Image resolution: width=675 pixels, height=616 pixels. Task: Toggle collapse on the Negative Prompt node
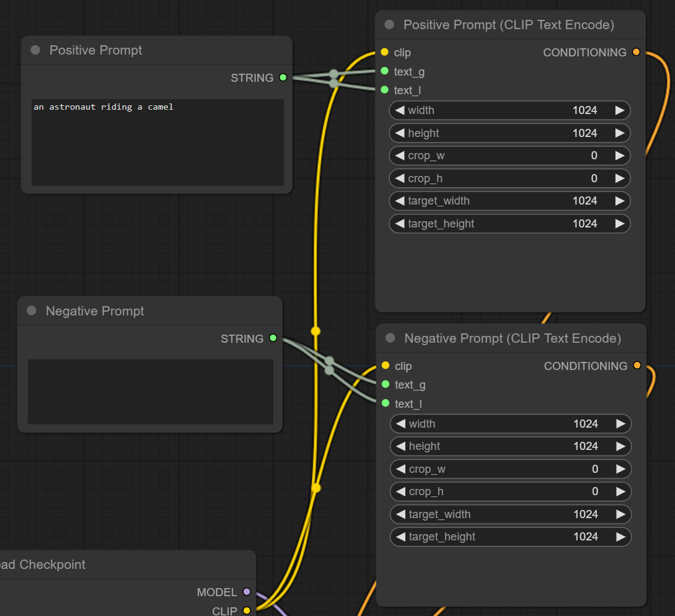click(x=30, y=311)
